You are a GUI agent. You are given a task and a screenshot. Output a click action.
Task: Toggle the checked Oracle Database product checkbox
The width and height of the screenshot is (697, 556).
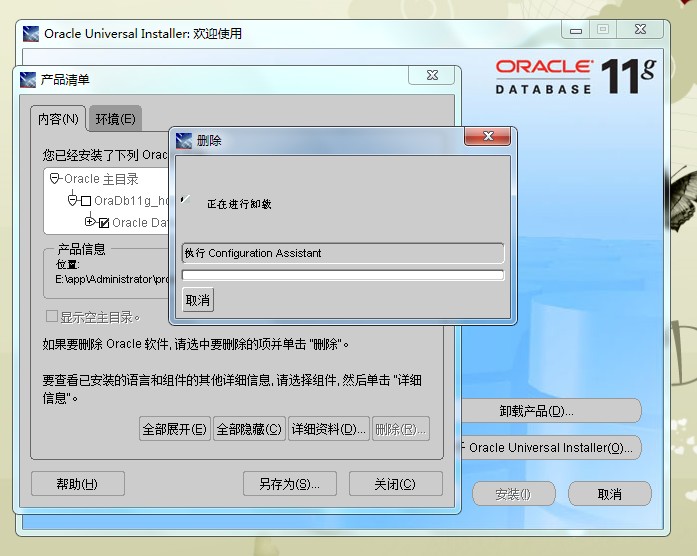tap(104, 223)
